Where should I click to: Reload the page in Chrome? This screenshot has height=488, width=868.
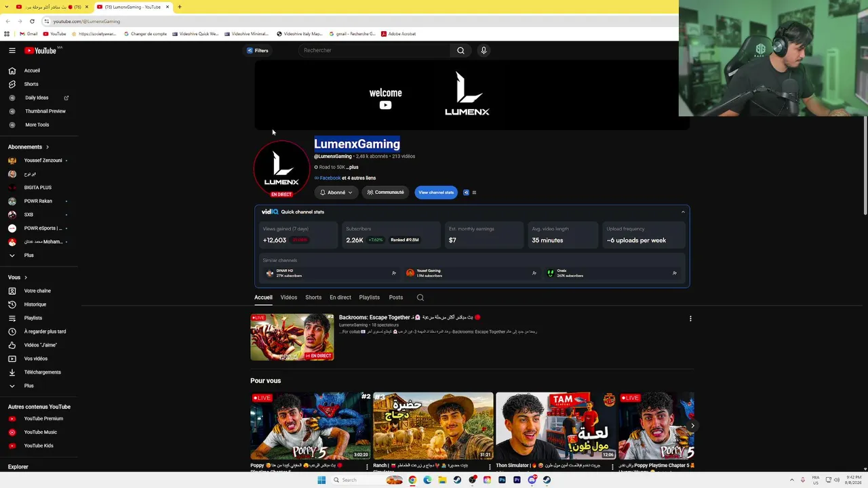coord(32,21)
